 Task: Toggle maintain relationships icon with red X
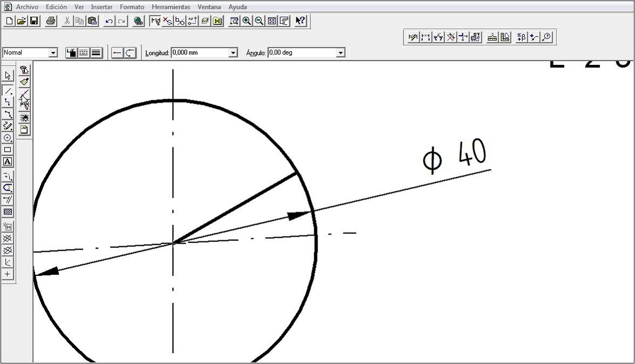[167, 21]
